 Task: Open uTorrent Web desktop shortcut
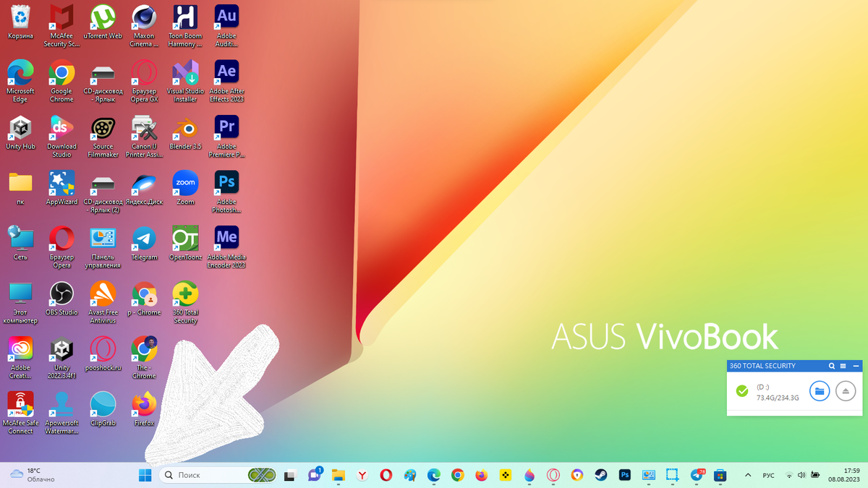tap(103, 22)
